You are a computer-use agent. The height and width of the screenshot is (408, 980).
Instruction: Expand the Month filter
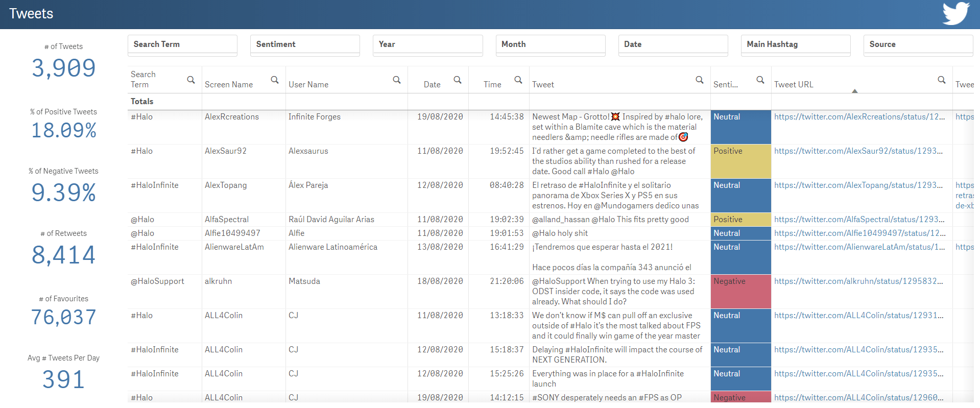coord(551,45)
